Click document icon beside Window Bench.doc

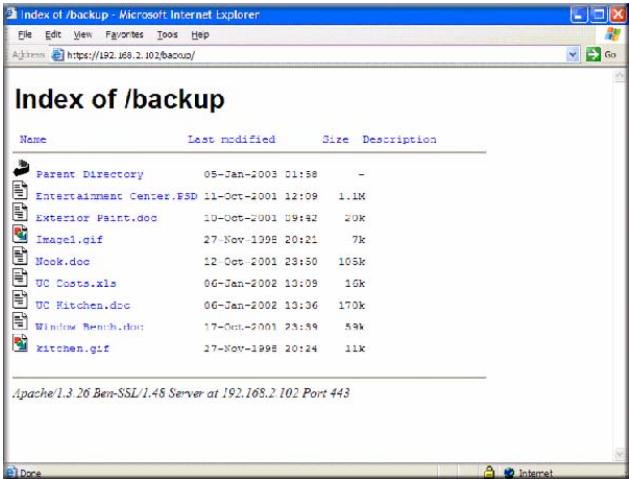point(20,321)
